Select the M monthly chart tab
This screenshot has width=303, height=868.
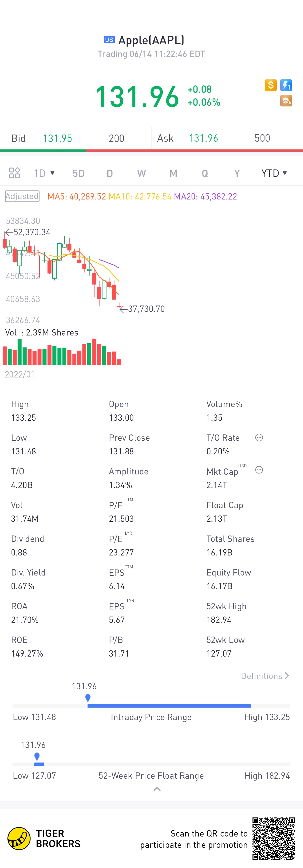[173, 173]
